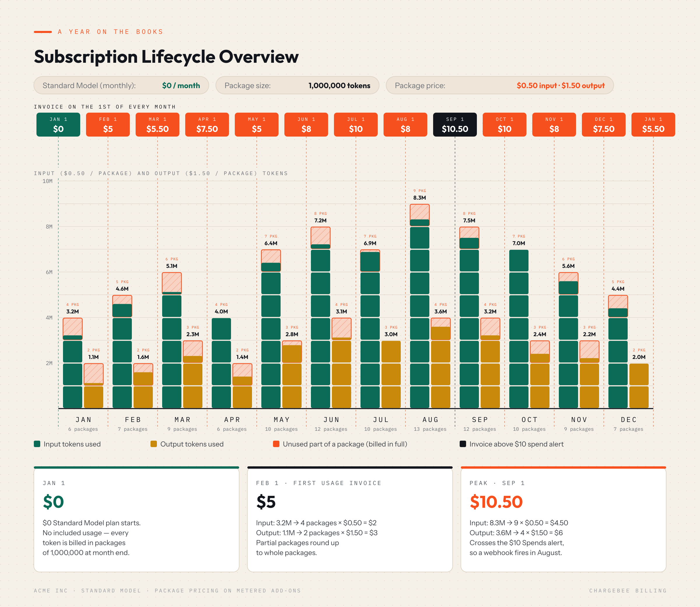Click the Package price $0.50 input pill
Screen dimensions: 700x607
tap(500, 85)
